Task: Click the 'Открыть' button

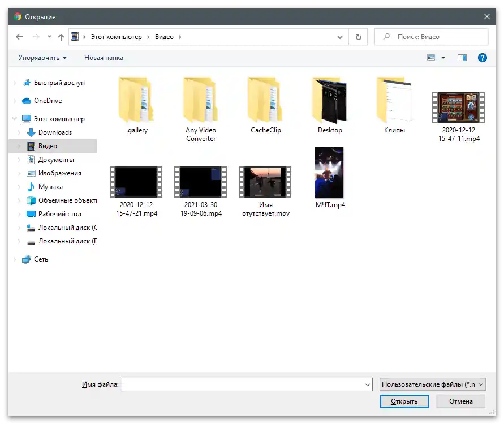Action: click(x=404, y=401)
